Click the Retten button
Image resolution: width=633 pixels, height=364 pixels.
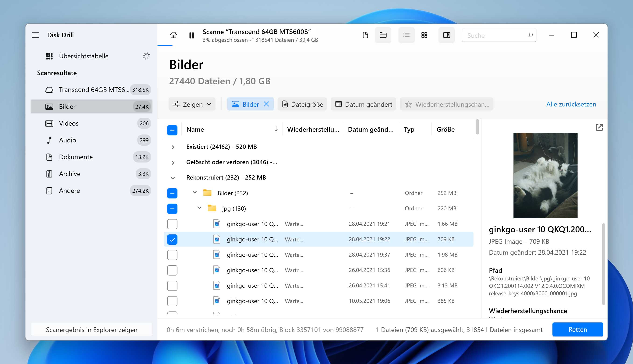coord(578,329)
